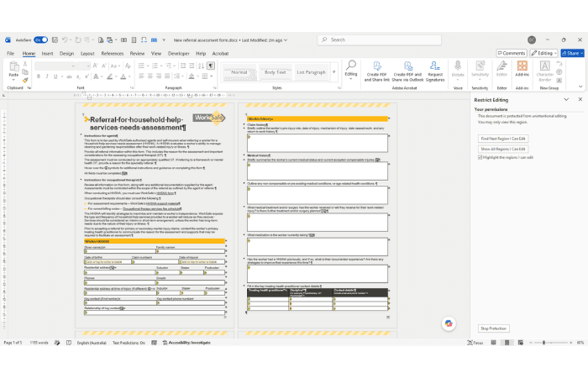Image resolution: width=588 pixels, height=378 pixels.
Task: Click Show All Regions I Can Edit
Action: coord(503,149)
